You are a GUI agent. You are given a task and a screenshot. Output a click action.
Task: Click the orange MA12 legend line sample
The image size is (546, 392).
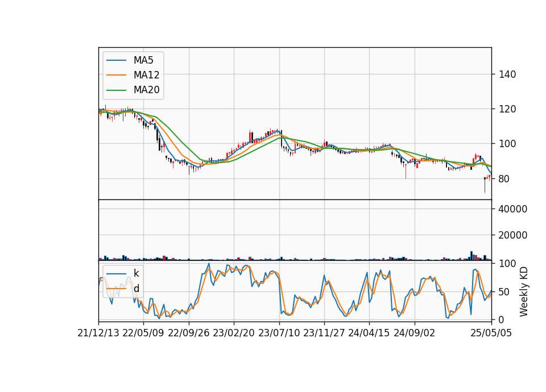tap(116, 75)
